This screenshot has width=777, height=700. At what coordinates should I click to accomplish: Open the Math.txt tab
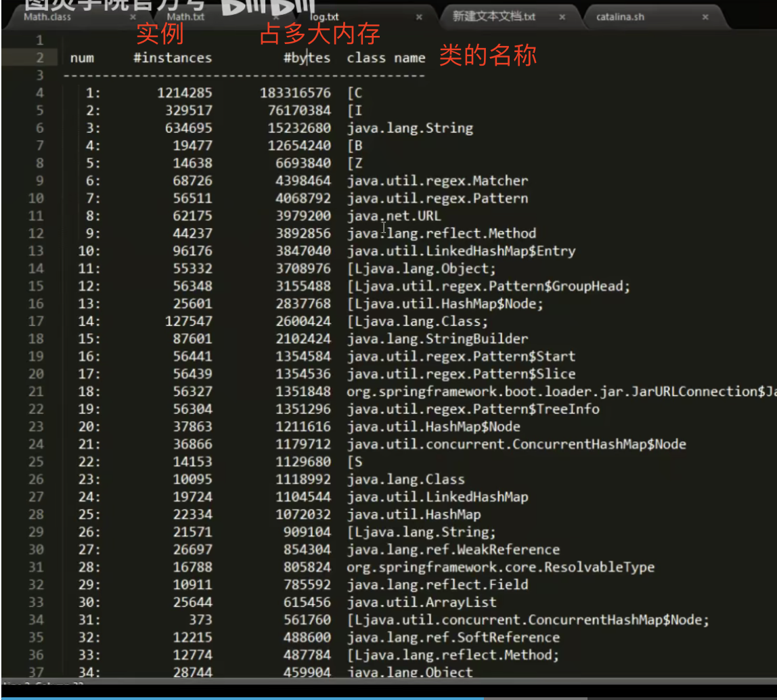[x=185, y=17]
